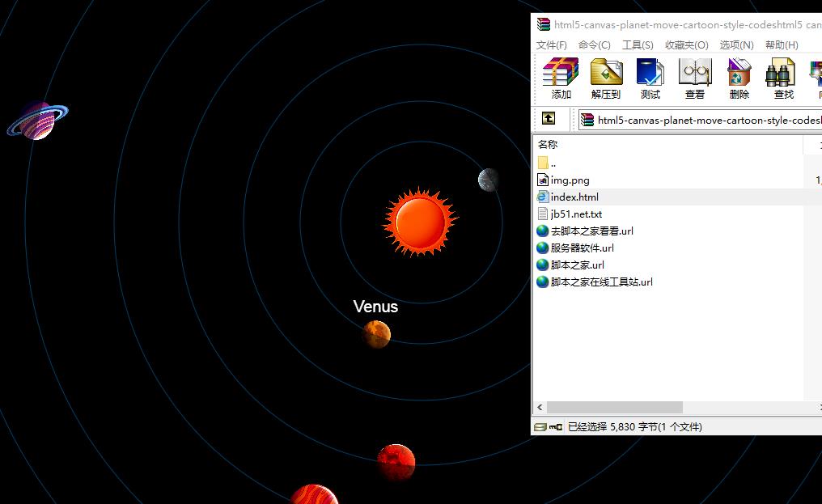Click the horizontal scrollbar thumb in the file list

coord(614,407)
